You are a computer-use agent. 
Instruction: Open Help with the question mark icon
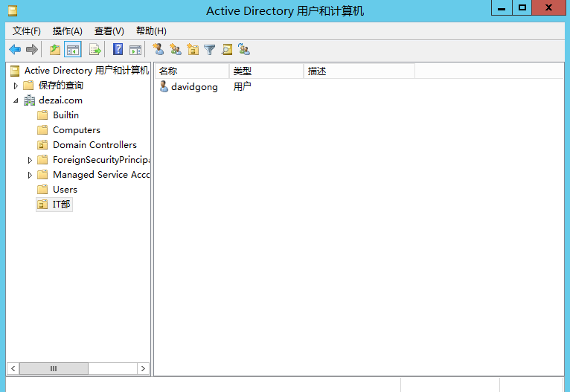(x=118, y=49)
